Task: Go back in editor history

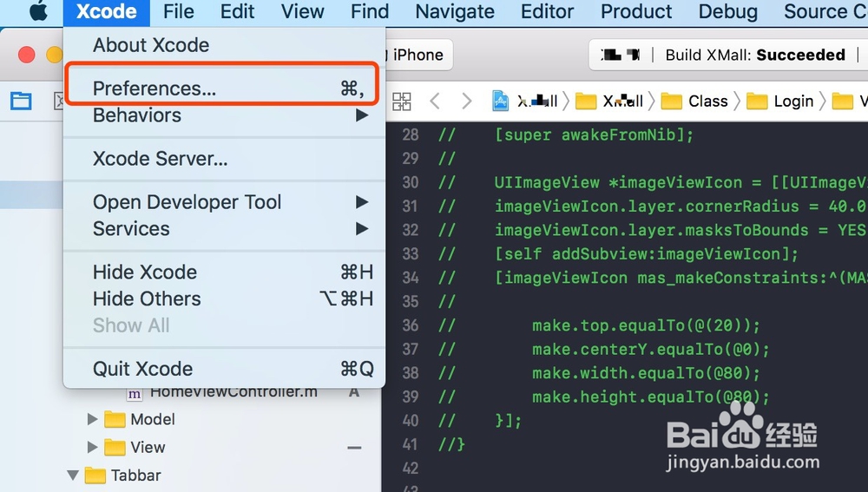Action: pyautogui.click(x=435, y=102)
